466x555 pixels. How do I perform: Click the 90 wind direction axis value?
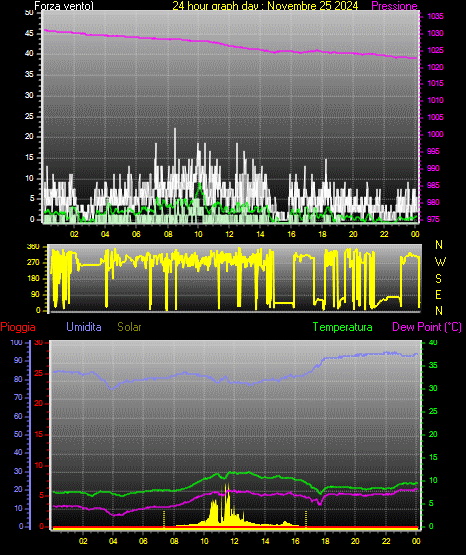click(35, 294)
